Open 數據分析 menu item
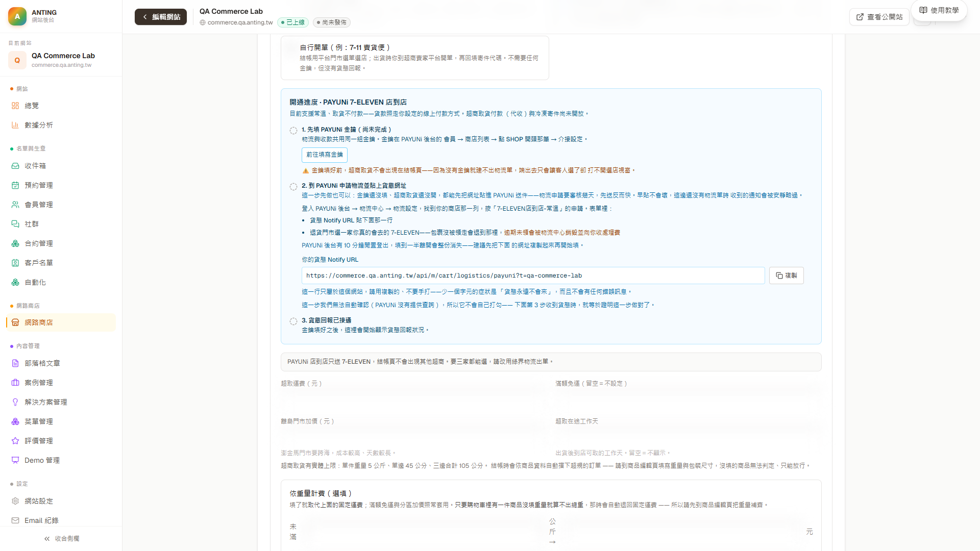The width and height of the screenshot is (980, 551). [x=61, y=125]
